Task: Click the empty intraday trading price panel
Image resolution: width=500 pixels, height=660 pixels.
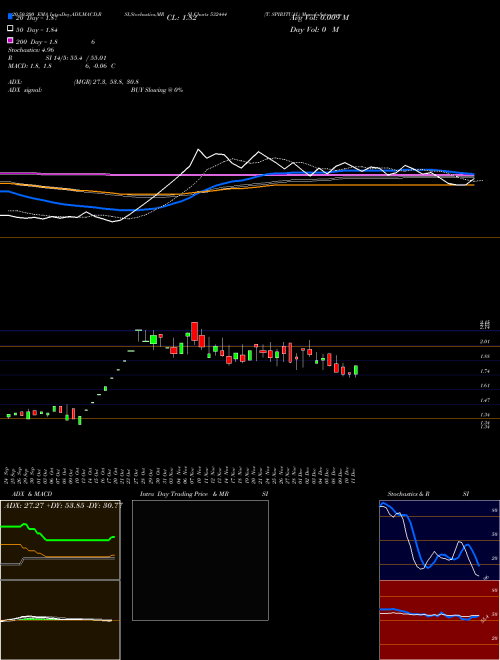Action: pyautogui.click(x=200, y=560)
